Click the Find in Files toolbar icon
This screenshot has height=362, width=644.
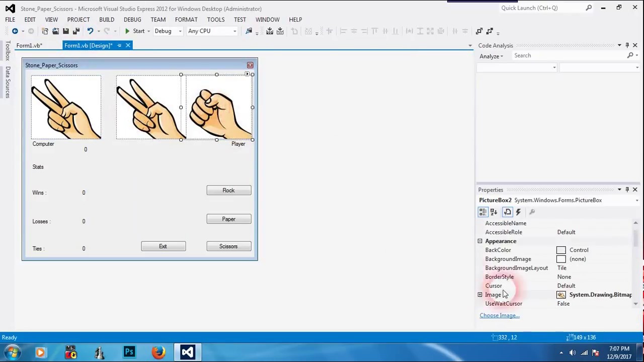click(x=249, y=31)
